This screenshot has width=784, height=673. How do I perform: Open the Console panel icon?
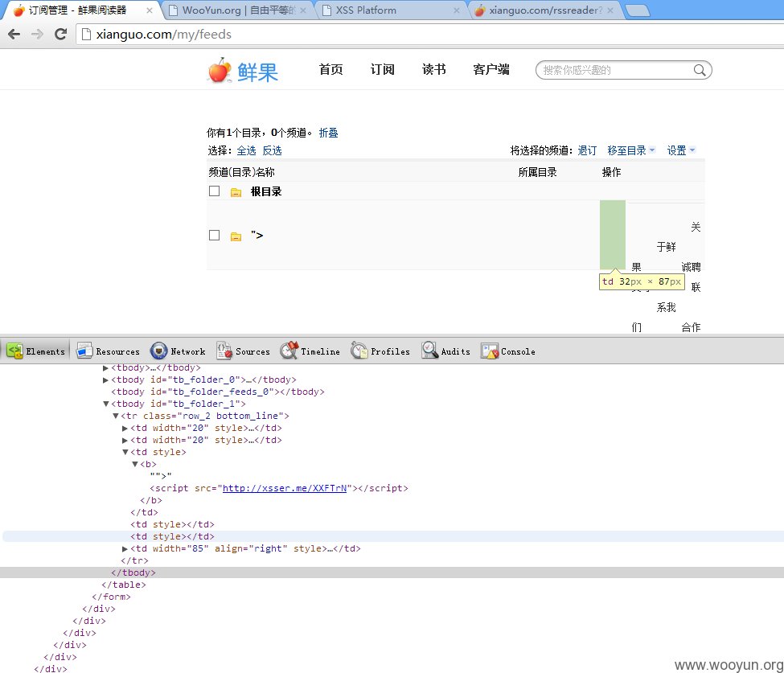click(490, 351)
